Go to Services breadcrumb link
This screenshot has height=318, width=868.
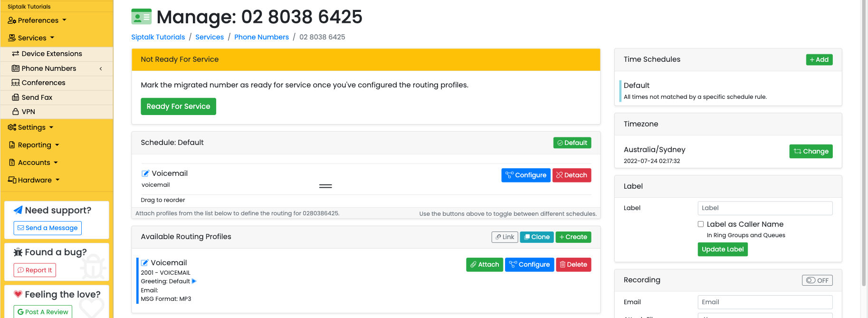click(x=210, y=37)
